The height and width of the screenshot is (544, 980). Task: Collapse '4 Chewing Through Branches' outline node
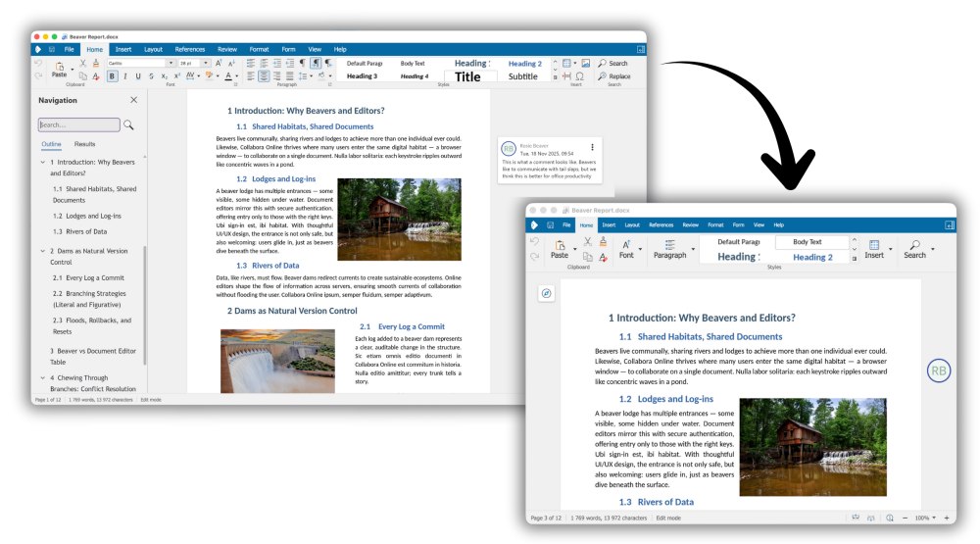tap(42, 378)
